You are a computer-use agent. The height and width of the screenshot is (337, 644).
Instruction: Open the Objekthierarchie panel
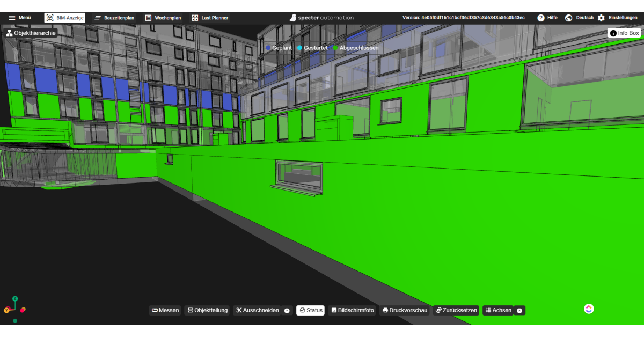(31, 33)
